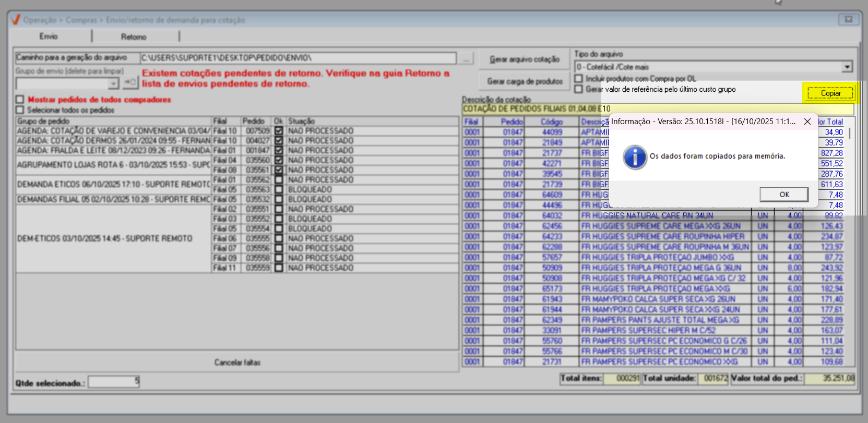Click the orange checkmark app logo
This screenshot has width=868, height=423.
(16, 20)
